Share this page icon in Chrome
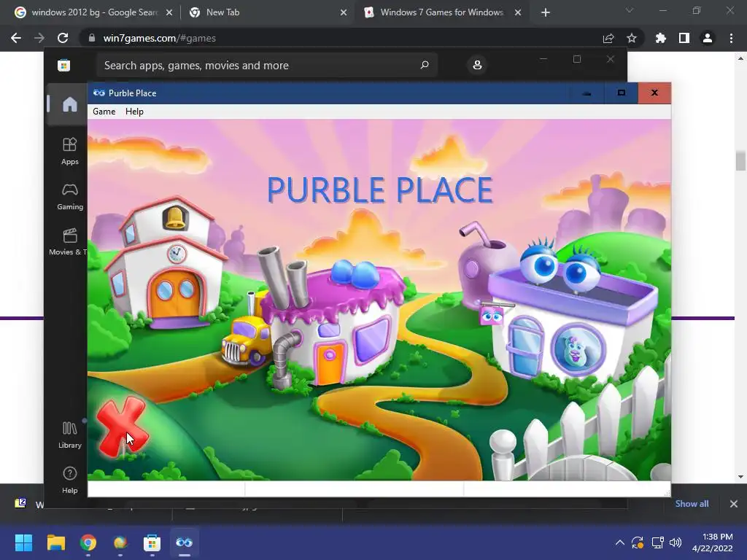 point(608,38)
